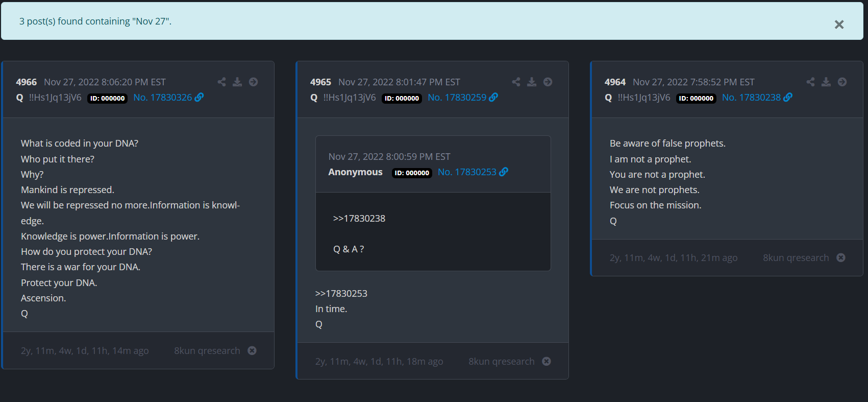Click the share icon on post 4966
868x402 pixels.
(x=221, y=82)
